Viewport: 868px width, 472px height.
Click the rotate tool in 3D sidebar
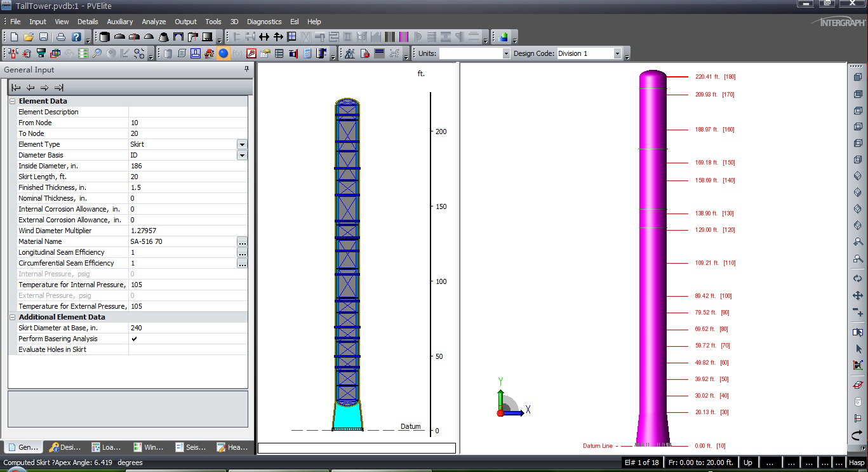pos(858,278)
